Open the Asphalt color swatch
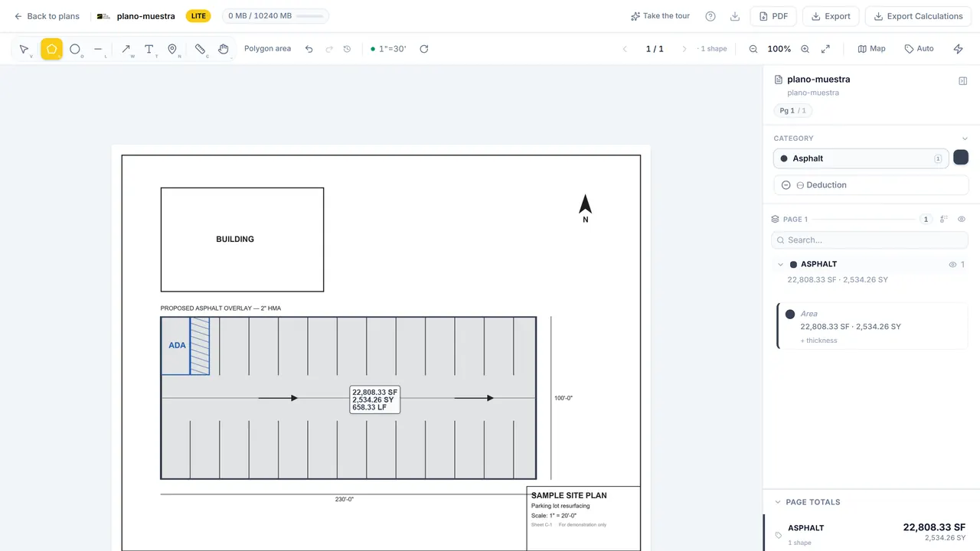Viewport: 980px width, 551px height. 961,158
